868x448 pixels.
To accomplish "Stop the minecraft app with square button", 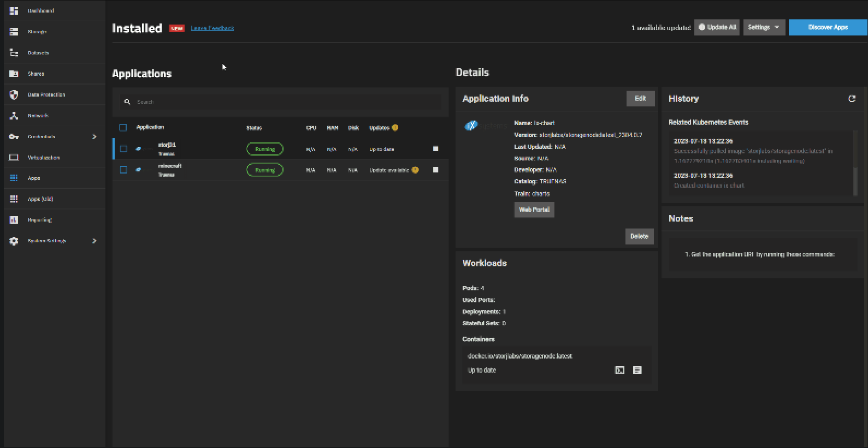I will point(435,170).
